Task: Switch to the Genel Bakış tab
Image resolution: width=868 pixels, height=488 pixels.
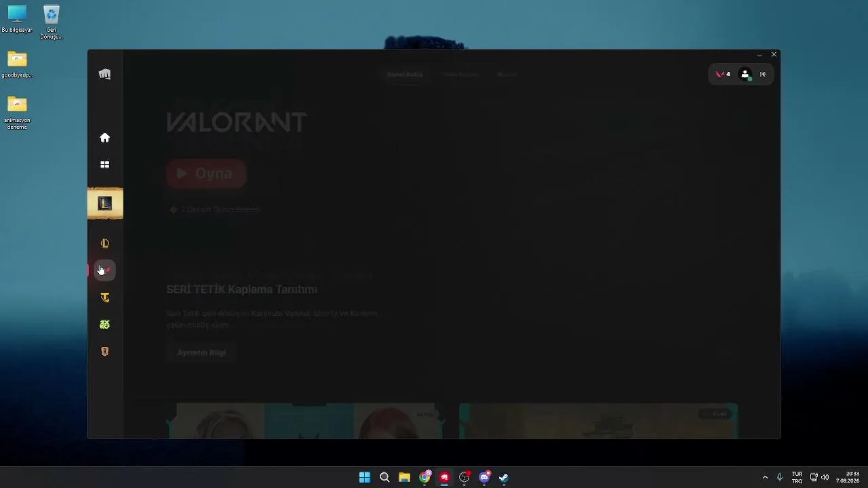Action: click(405, 75)
